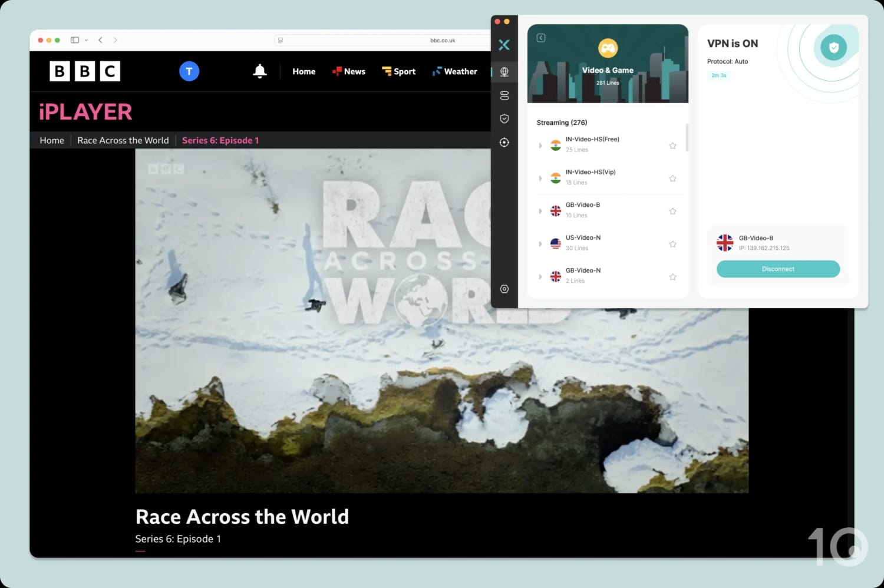Click Race Across the World title text

(x=242, y=517)
